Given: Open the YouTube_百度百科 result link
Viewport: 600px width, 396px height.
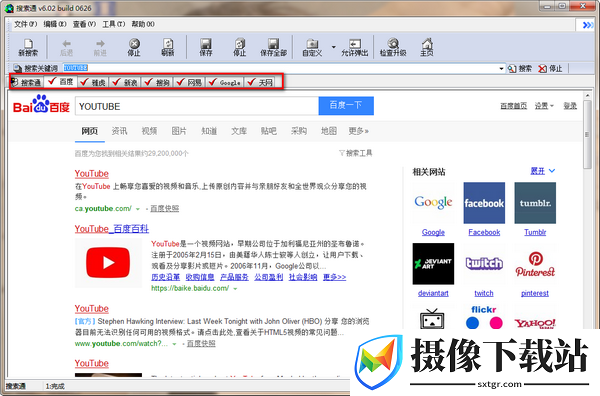Looking at the screenshot, I should tap(112, 229).
